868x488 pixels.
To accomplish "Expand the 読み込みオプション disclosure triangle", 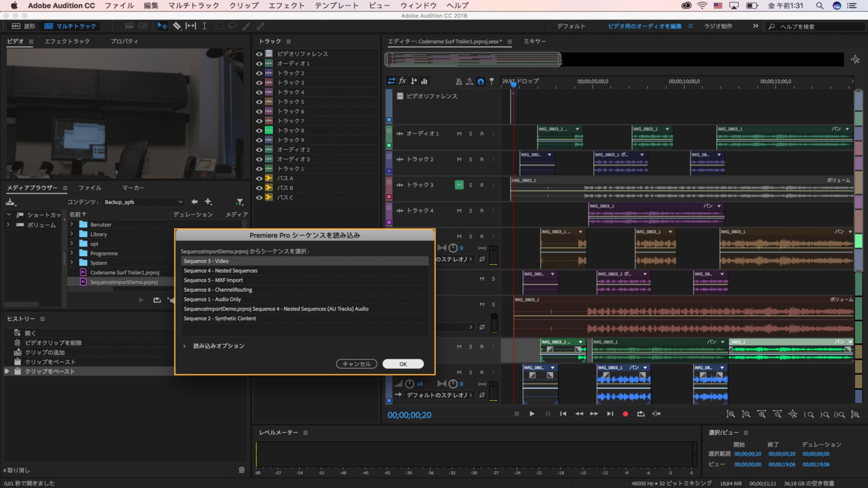I will tap(184, 346).
